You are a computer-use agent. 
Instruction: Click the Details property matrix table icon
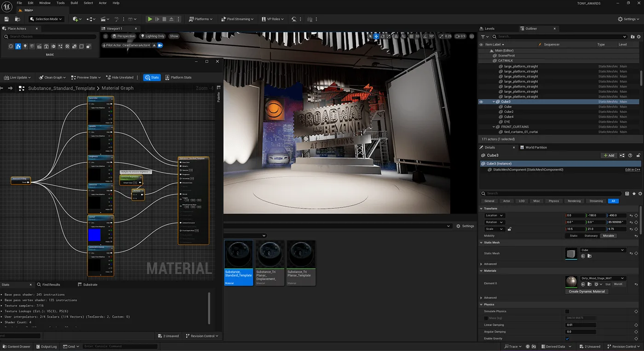click(x=627, y=194)
